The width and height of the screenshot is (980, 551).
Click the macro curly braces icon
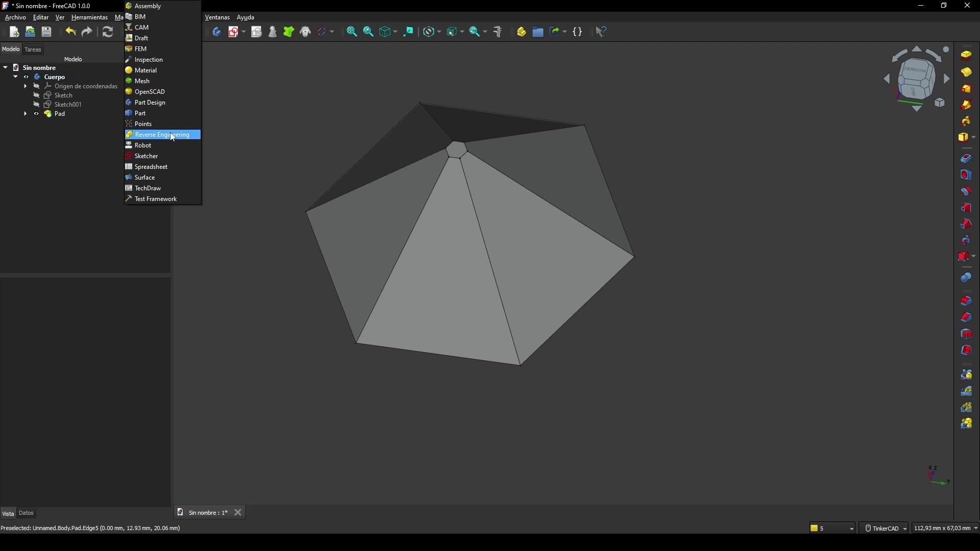point(578,32)
